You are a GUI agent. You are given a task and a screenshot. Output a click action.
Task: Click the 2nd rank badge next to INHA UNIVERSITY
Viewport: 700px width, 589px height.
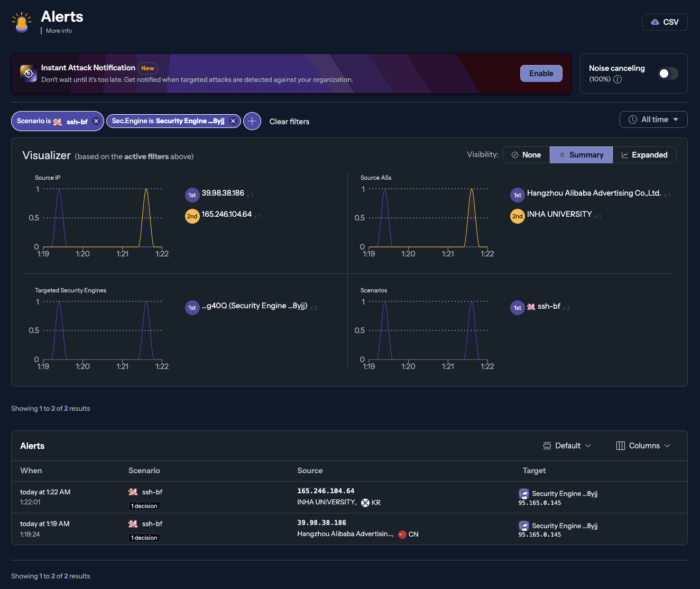[517, 216]
